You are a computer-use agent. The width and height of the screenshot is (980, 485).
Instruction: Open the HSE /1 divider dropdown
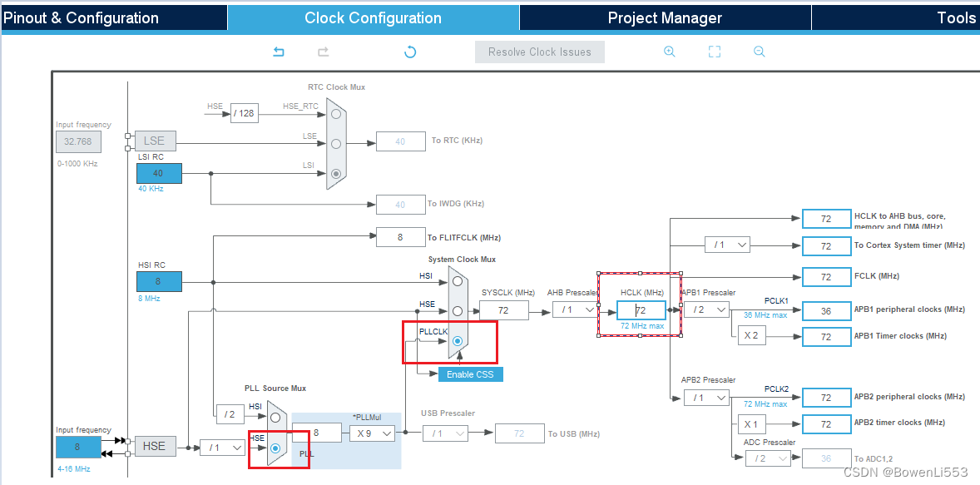coord(222,448)
